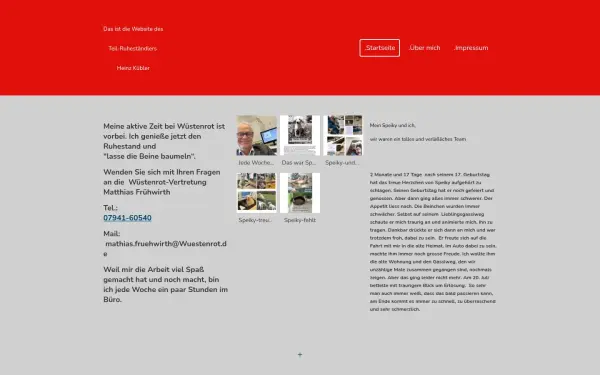The image size is (600, 375).
Task: Open the 'Speiky-und...' collage thumbnail
Action: 343,135
